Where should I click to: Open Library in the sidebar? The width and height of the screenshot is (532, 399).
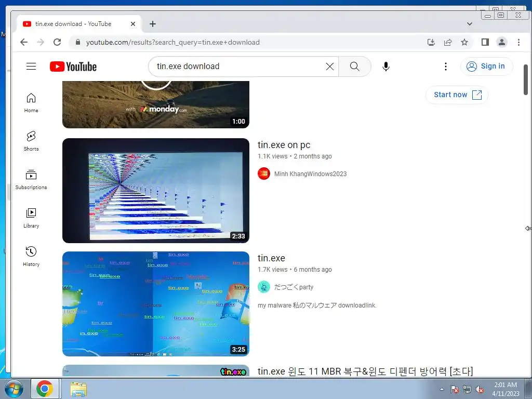pyautogui.click(x=31, y=218)
